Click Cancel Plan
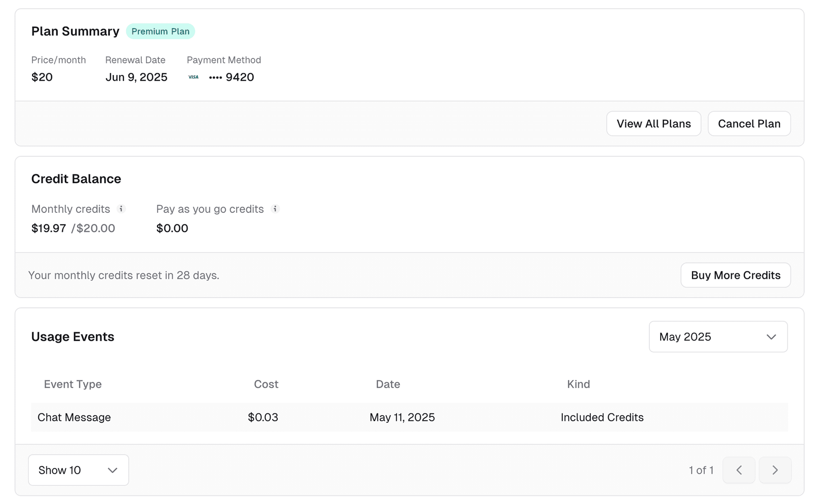The height and width of the screenshot is (504, 818). tap(749, 123)
